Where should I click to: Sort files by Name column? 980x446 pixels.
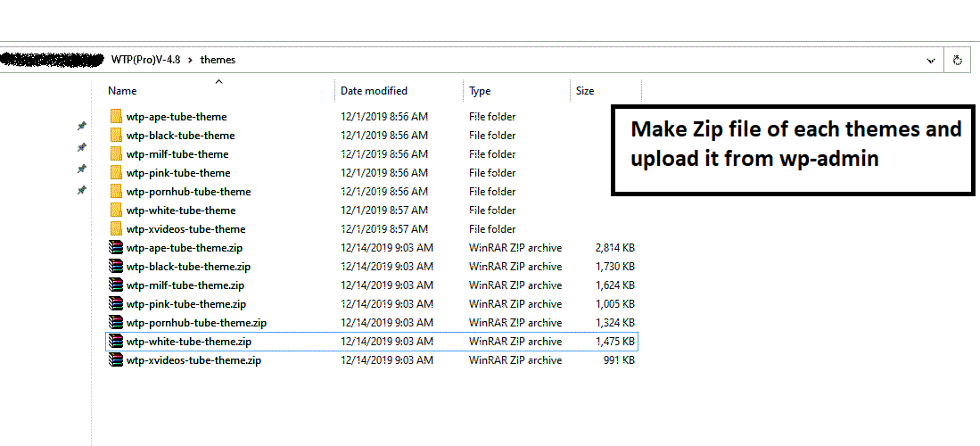coord(122,91)
